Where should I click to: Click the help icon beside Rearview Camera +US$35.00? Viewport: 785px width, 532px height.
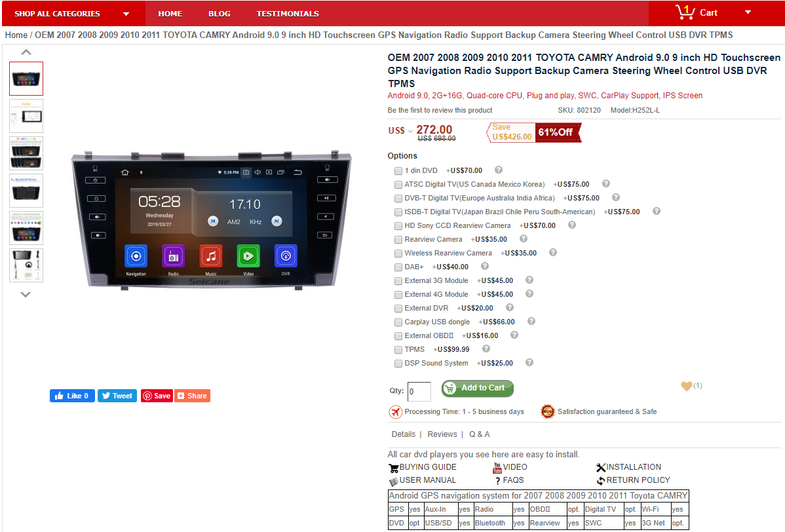tap(523, 238)
